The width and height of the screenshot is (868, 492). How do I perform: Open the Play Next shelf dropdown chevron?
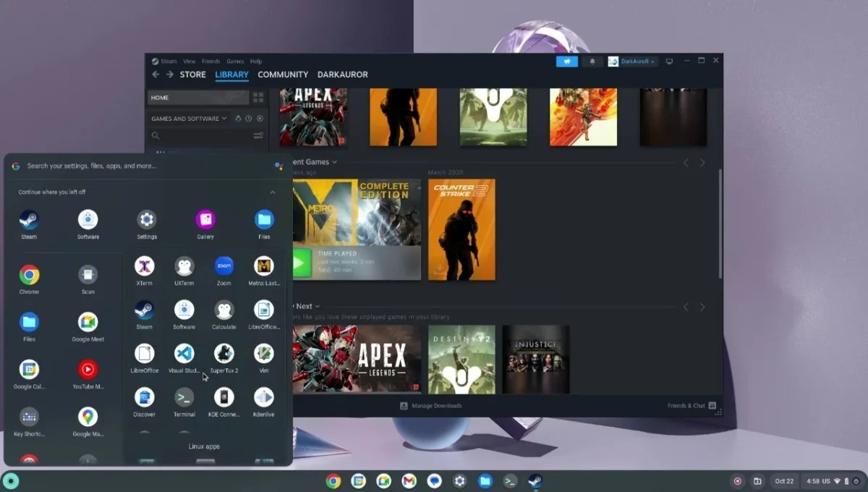tap(317, 307)
